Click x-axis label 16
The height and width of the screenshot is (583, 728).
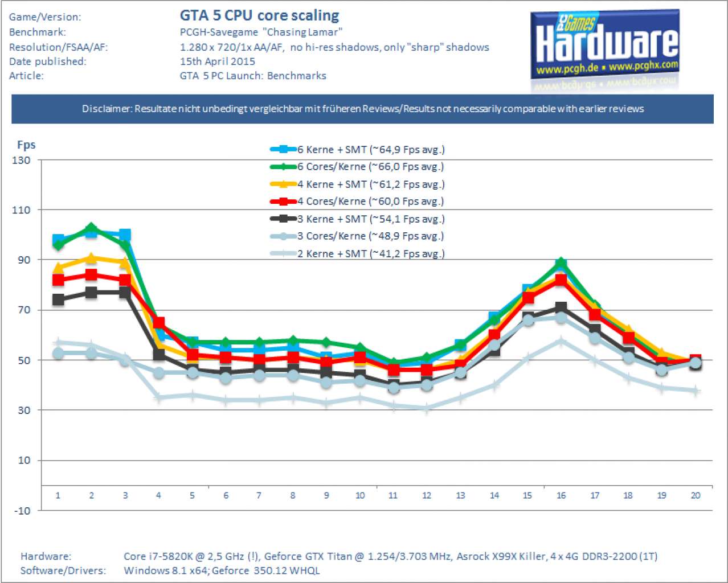tap(561, 495)
